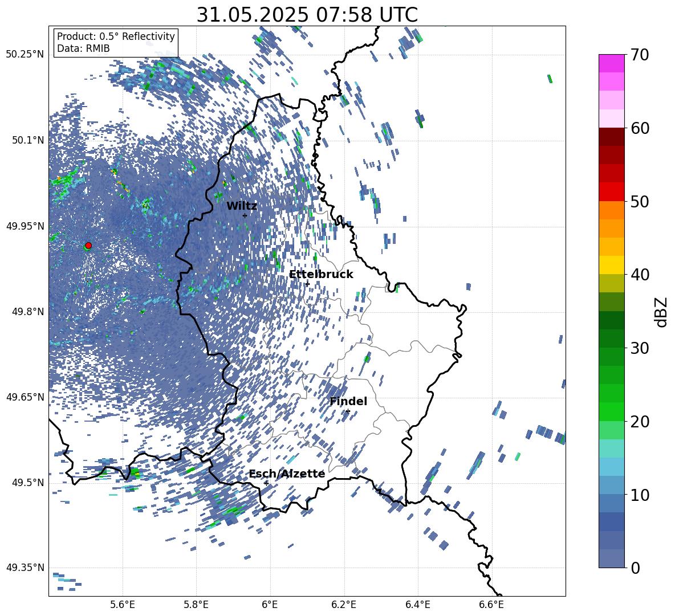Image resolution: width=675 pixels, height=616 pixels.
Task: Click the longitude label '6.4°E'
Action: [x=417, y=605]
